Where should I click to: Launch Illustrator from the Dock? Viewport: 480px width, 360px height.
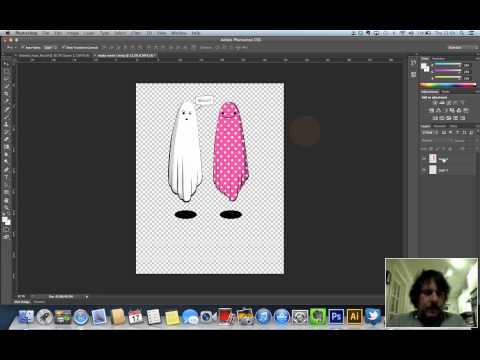[x=354, y=316]
